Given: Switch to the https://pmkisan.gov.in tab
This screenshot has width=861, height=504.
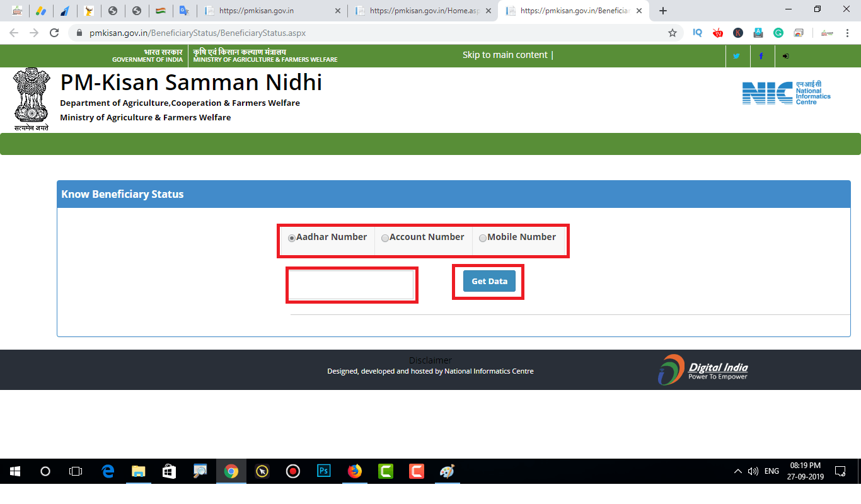Looking at the screenshot, I should click(x=271, y=11).
